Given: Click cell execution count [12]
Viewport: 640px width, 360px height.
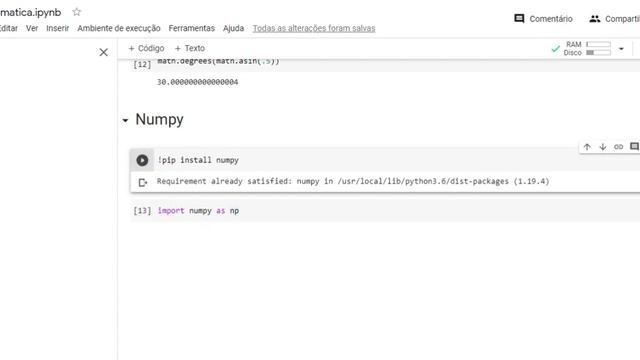Looking at the screenshot, I should (142, 64).
